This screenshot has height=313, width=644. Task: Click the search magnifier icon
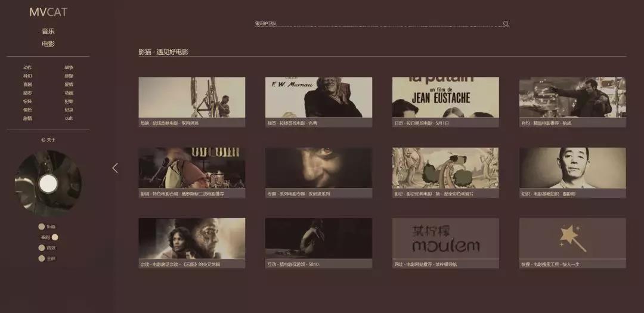point(506,24)
